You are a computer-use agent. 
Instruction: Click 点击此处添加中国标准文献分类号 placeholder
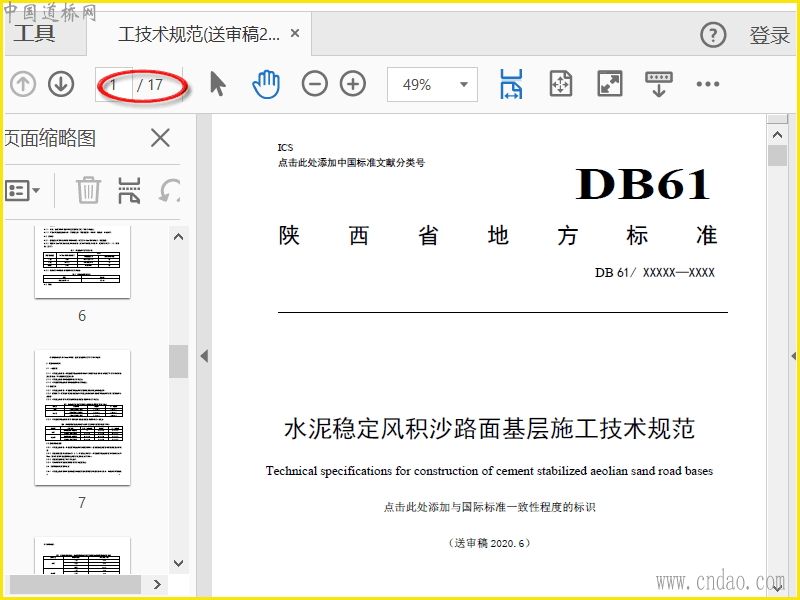[351, 163]
